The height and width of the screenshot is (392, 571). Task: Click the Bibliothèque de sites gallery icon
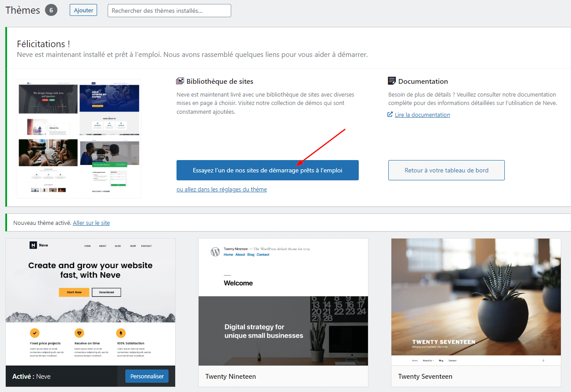(180, 81)
